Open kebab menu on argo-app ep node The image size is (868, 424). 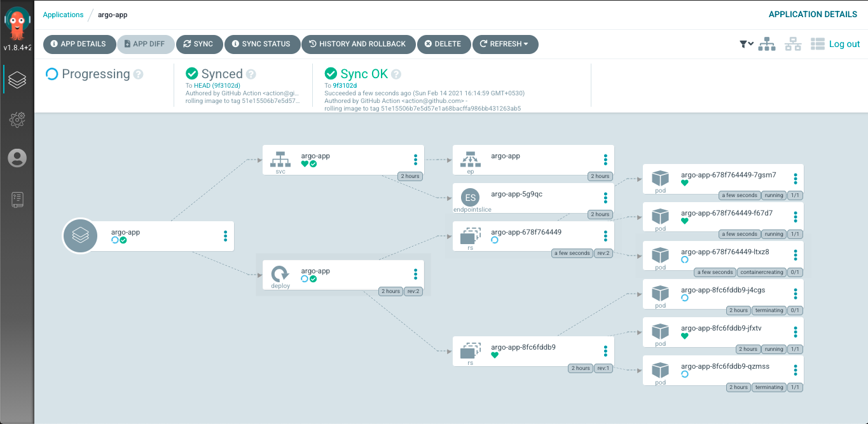(x=605, y=160)
